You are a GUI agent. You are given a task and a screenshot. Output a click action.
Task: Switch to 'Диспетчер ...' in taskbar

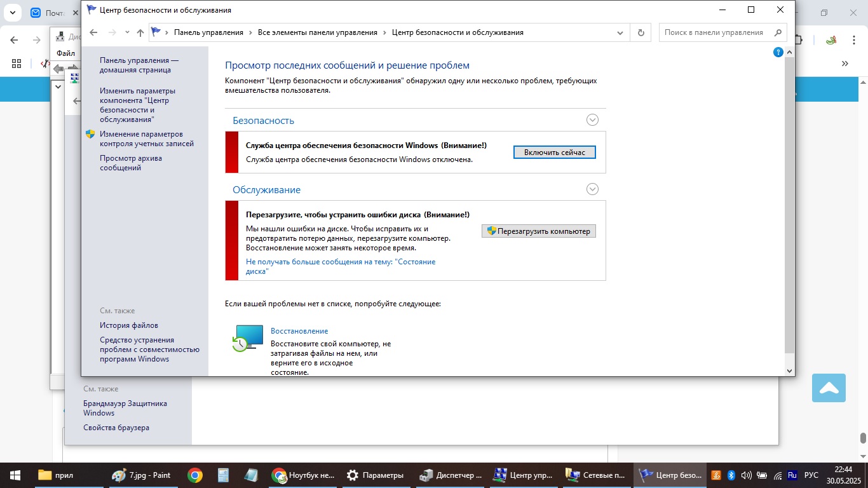click(451, 475)
